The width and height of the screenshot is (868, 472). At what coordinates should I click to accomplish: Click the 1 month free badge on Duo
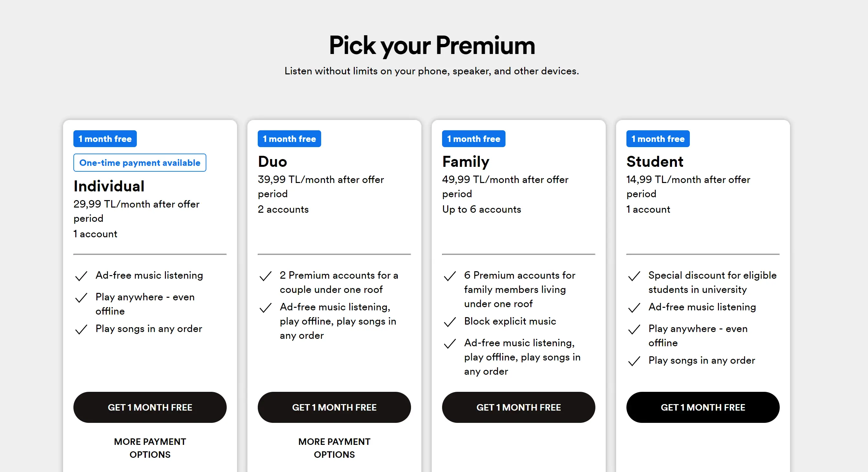click(289, 139)
